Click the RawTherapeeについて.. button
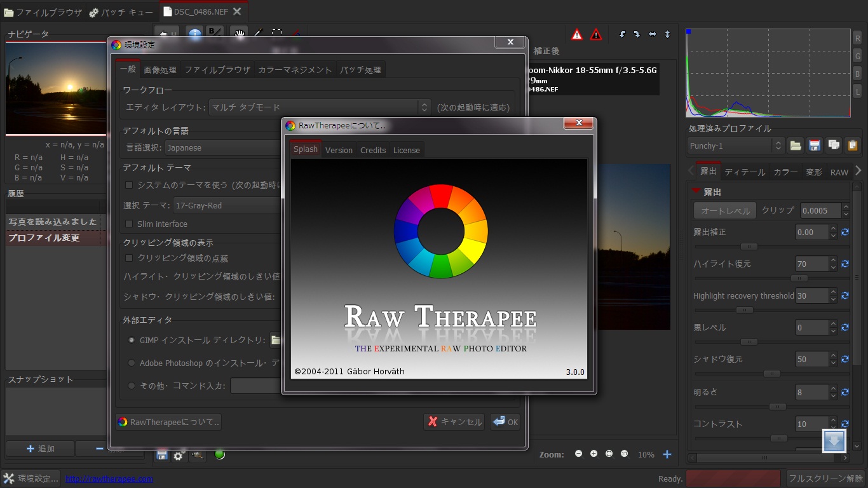The image size is (868, 488). pyautogui.click(x=168, y=422)
